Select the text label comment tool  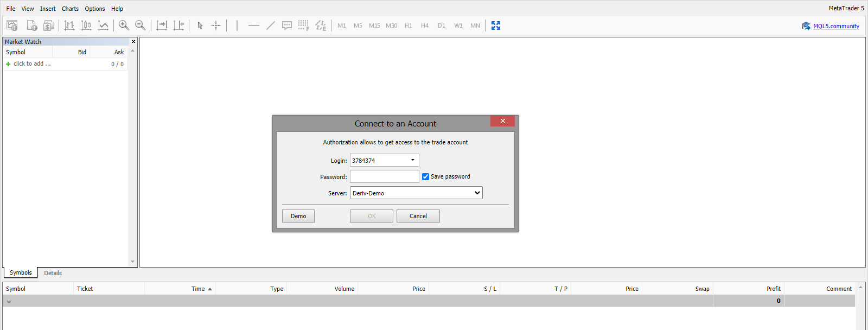(287, 26)
